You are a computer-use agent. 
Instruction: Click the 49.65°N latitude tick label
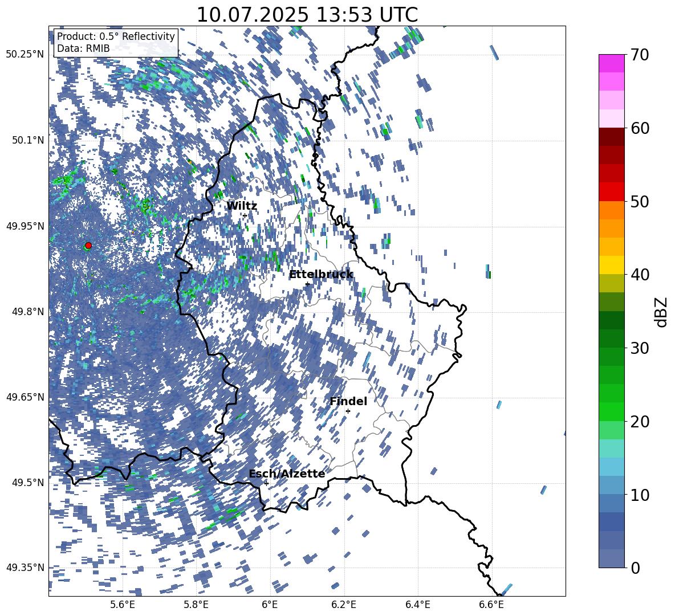tap(25, 397)
